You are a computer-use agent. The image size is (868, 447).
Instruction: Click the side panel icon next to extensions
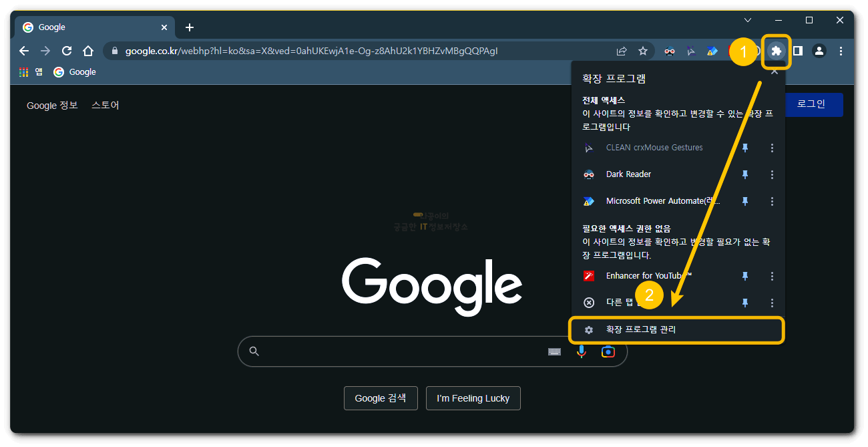[797, 51]
